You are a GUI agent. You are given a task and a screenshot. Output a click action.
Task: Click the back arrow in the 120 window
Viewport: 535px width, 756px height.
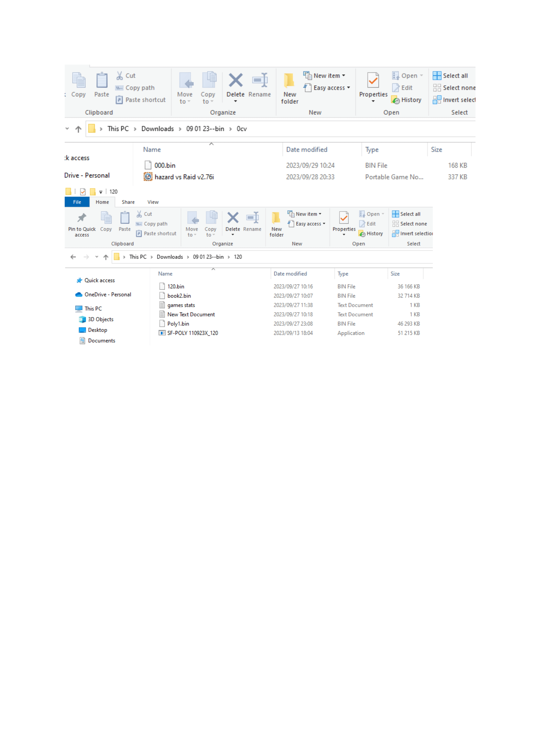(x=73, y=257)
